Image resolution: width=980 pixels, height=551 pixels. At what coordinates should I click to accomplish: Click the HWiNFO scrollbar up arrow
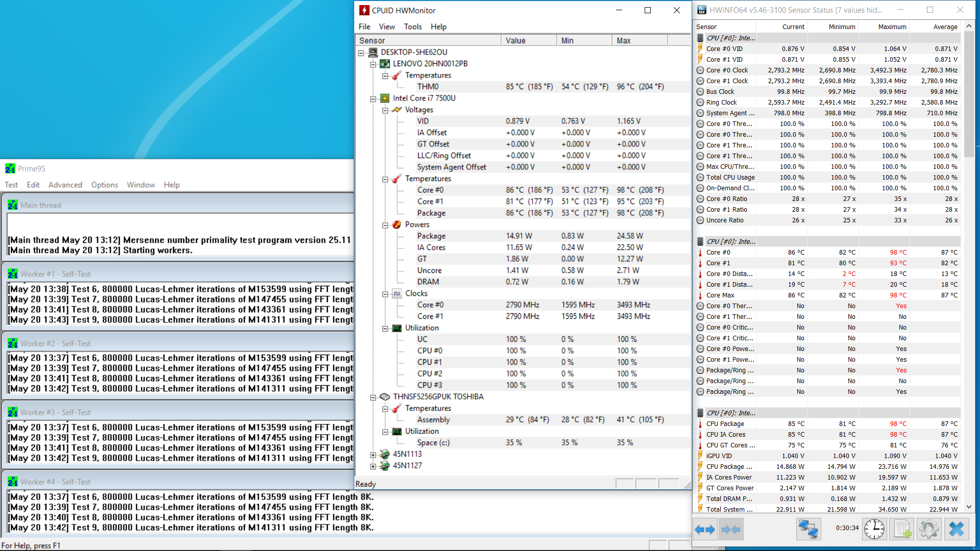[x=969, y=25]
